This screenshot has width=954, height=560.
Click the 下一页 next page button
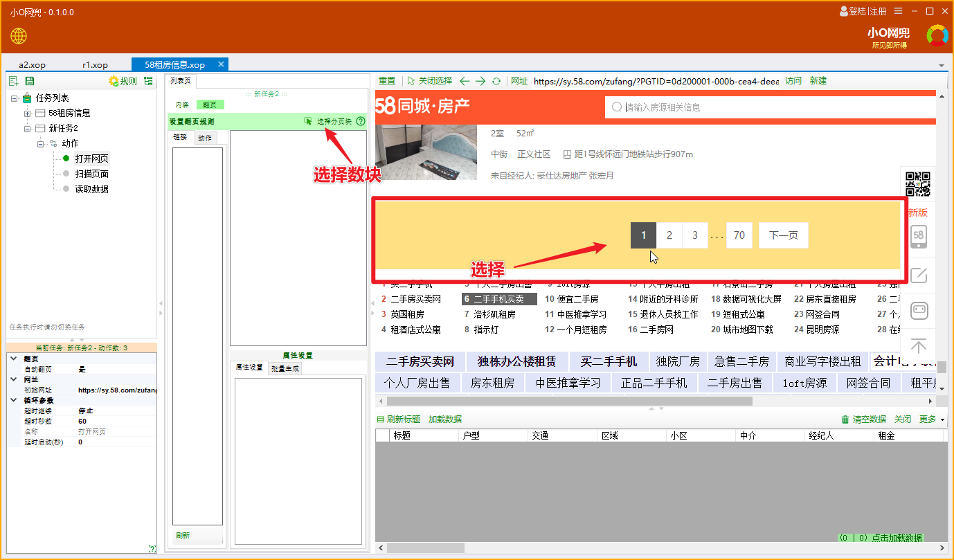(x=784, y=235)
